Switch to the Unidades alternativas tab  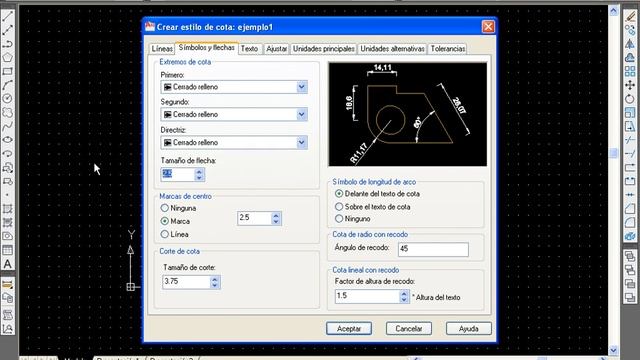pos(392,49)
